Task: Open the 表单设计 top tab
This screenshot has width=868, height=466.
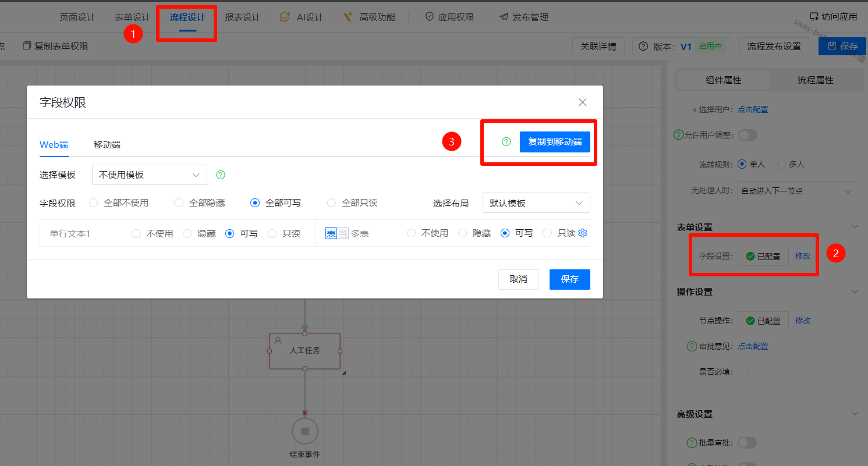Action: (x=132, y=17)
